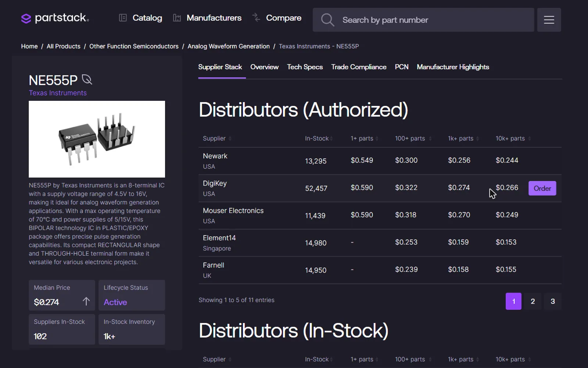588x368 pixels.
Task: Open Texas Instruments manufacturer link
Action: 58,93
